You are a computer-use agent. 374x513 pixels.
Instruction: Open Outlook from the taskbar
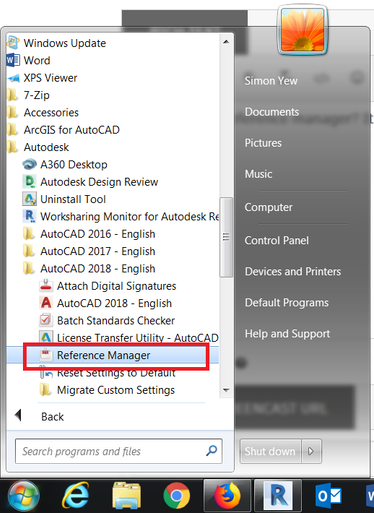click(328, 496)
